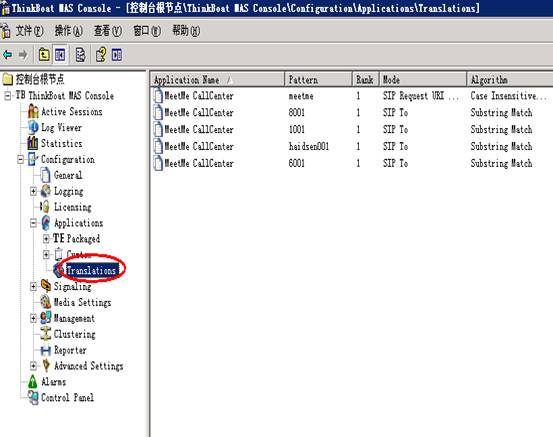The width and height of the screenshot is (553, 437).
Task: Collapse the Configuration tree node
Action: (x=20, y=160)
